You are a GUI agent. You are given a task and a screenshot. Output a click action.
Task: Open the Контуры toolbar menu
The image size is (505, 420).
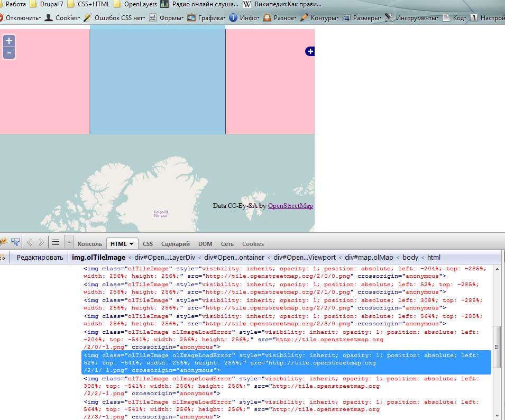click(319, 17)
